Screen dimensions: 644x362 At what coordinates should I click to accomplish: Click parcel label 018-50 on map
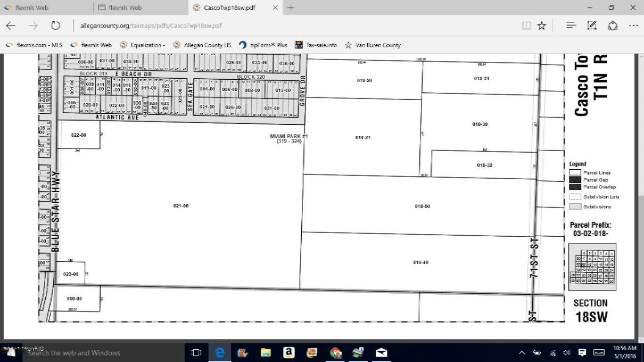click(422, 206)
